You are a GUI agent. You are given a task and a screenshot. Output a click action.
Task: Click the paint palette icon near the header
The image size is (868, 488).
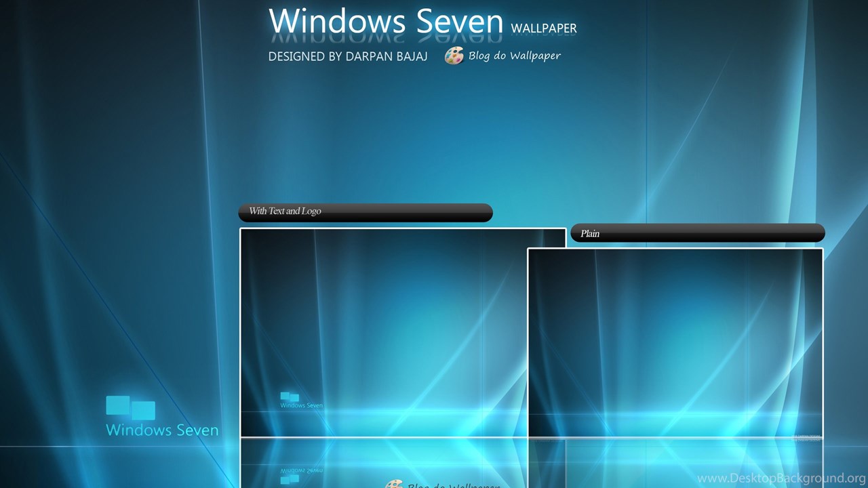click(x=454, y=56)
